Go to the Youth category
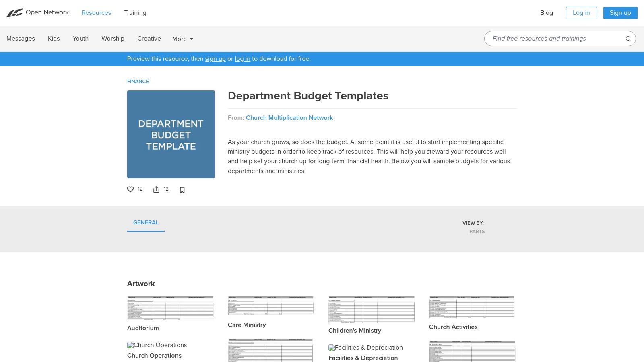This screenshot has height=362, width=644. pyautogui.click(x=80, y=39)
